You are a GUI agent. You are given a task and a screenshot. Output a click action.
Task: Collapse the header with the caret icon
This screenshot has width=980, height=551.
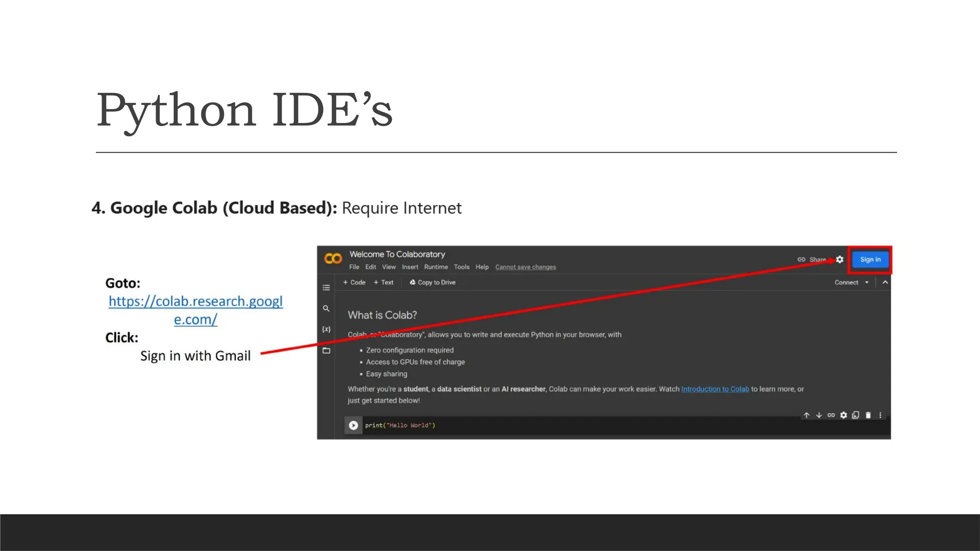tap(885, 283)
